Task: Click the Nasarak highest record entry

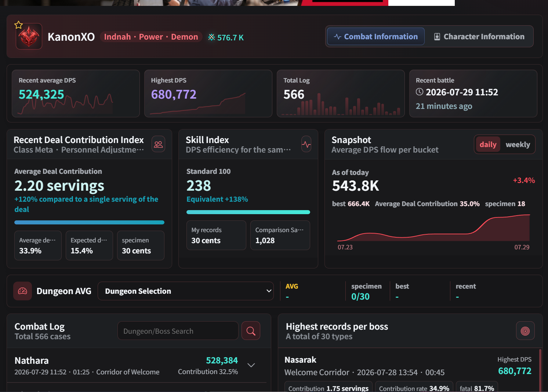Action: 408,370
